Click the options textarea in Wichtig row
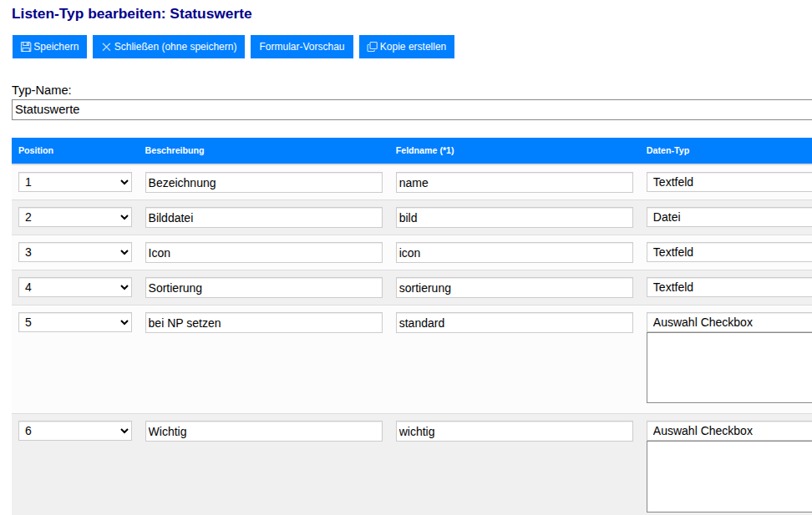The width and height of the screenshot is (812, 515). click(x=728, y=477)
